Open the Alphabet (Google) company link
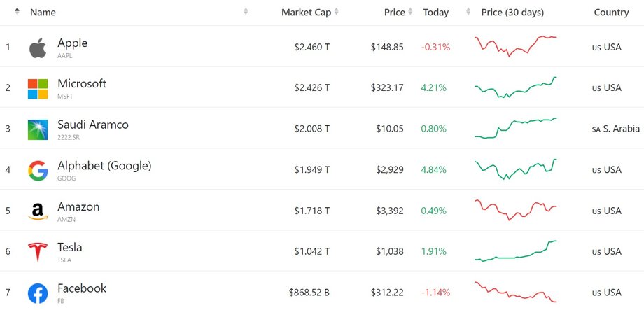Screen dimensions: 644x310 point(104,166)
